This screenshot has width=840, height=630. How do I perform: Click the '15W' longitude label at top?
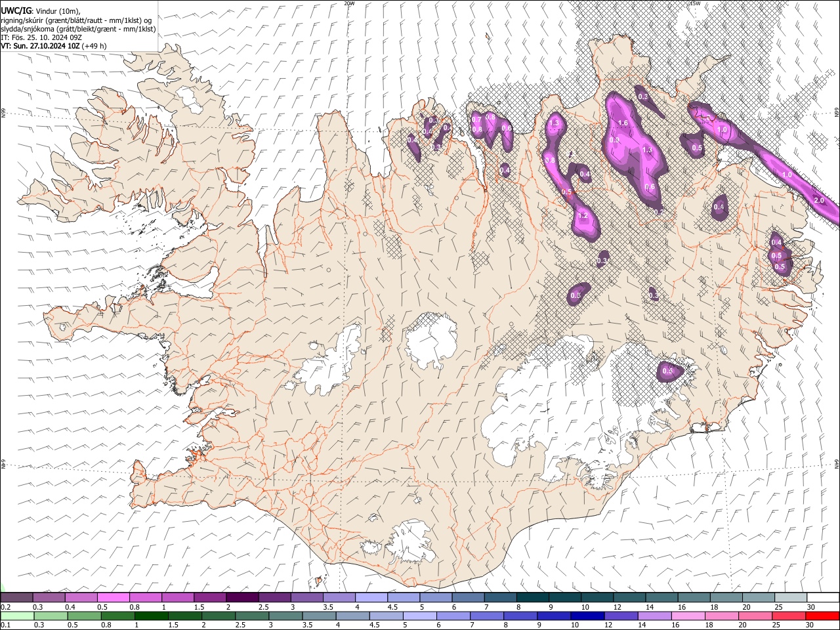[695, 3]
